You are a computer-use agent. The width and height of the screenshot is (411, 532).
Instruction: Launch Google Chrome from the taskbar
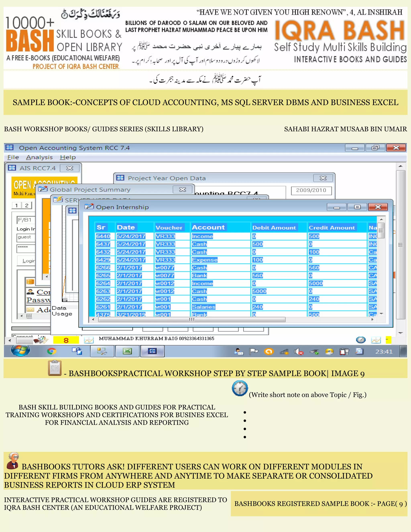51,351
